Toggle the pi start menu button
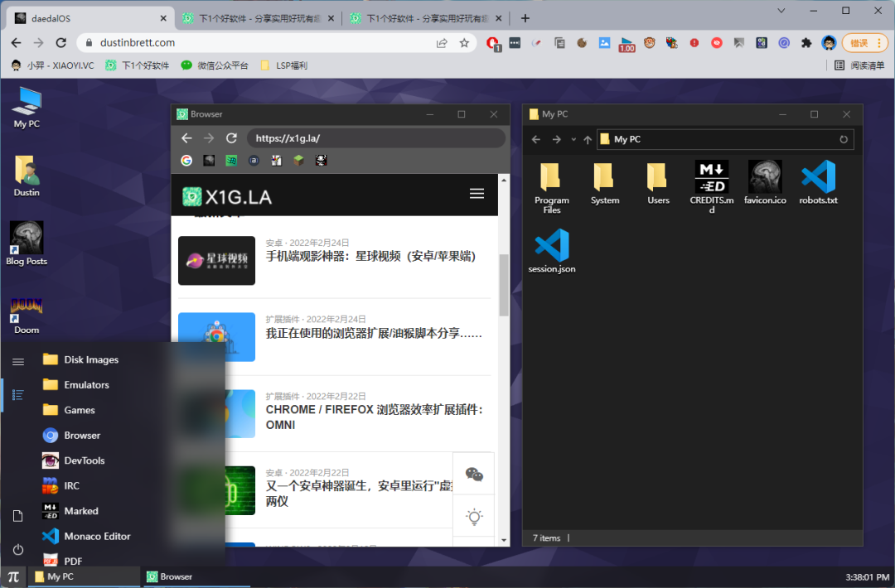The image size is (895, 588). click(x=13, y=576)
